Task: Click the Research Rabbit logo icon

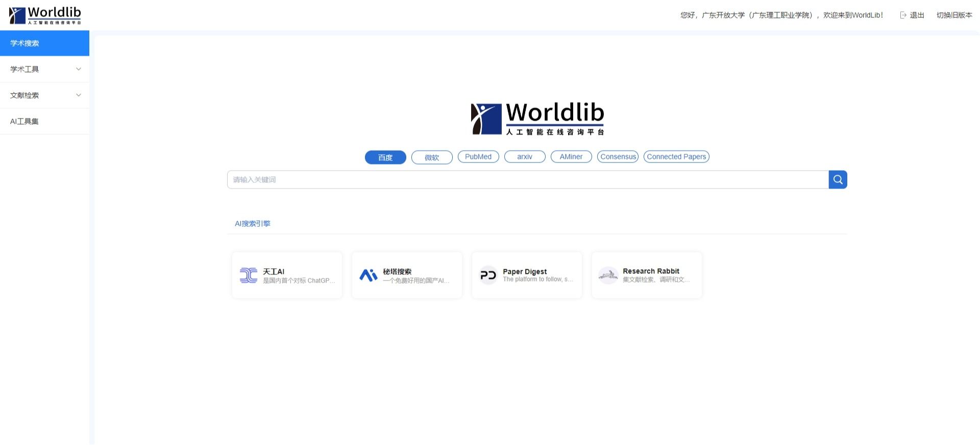Action: pos(608,275)
